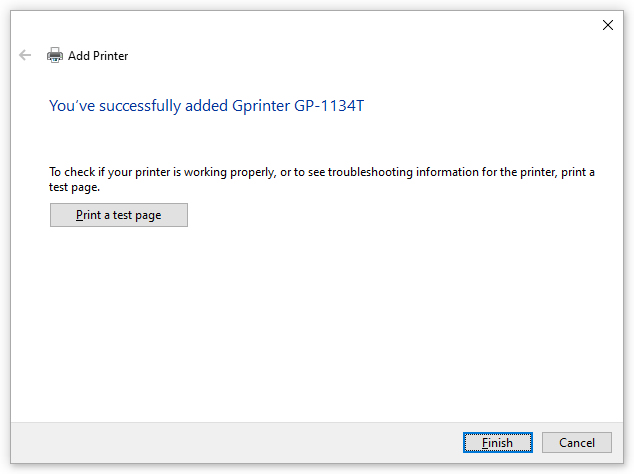The height and width of the screenshot is (474, 634).
Task: Click the printer icon beside Add Printer
Action: (x=55, y=55)
